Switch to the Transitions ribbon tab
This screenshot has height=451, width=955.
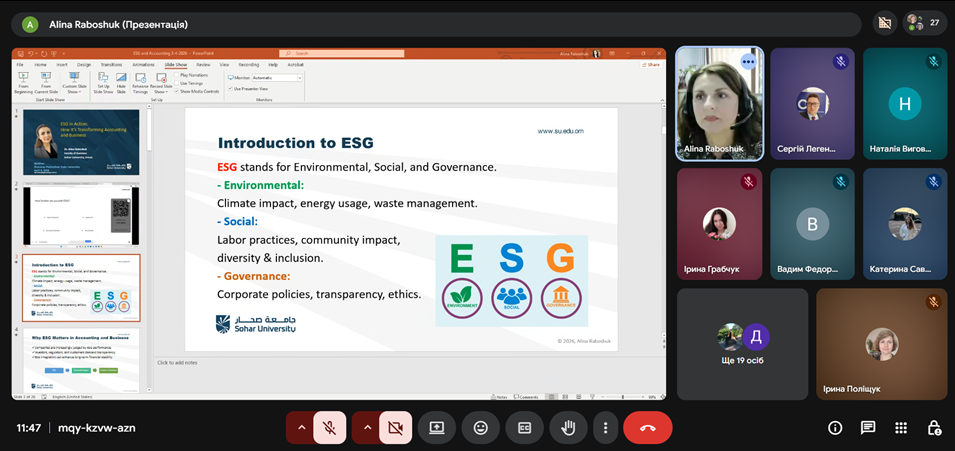(x=110, y=64)
